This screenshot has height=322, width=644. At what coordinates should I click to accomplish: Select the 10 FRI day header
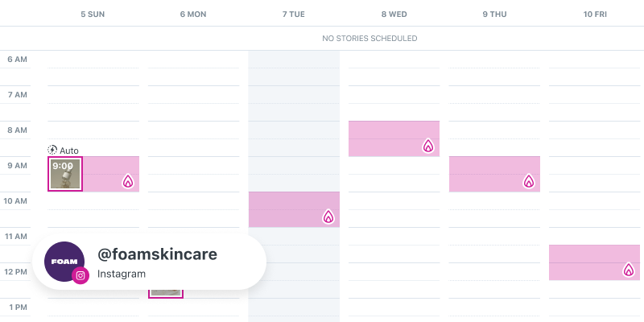(594, 14)
